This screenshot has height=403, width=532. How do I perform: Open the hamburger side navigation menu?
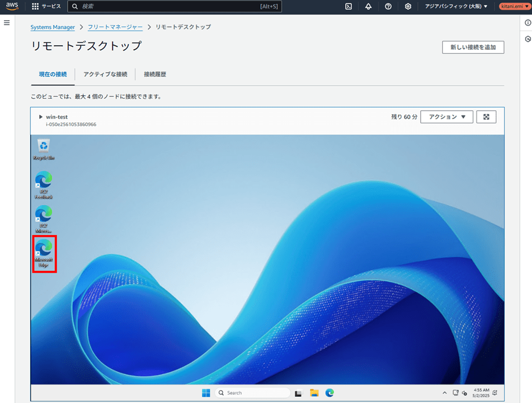click(7, 23)
